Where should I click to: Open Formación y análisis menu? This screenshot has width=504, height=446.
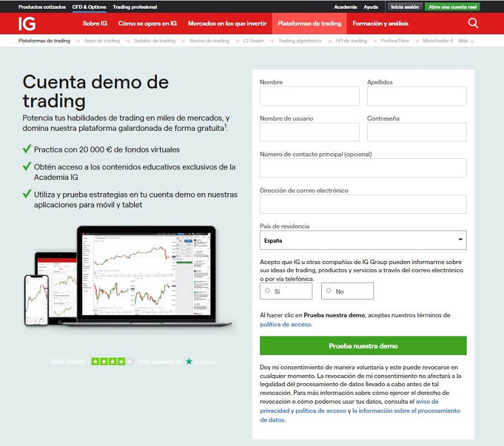380,24
